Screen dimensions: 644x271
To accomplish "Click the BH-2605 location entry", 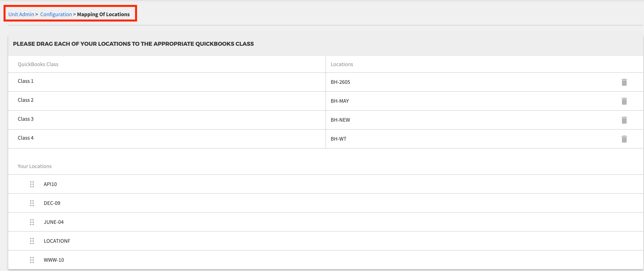I will (x=340, y=82).
